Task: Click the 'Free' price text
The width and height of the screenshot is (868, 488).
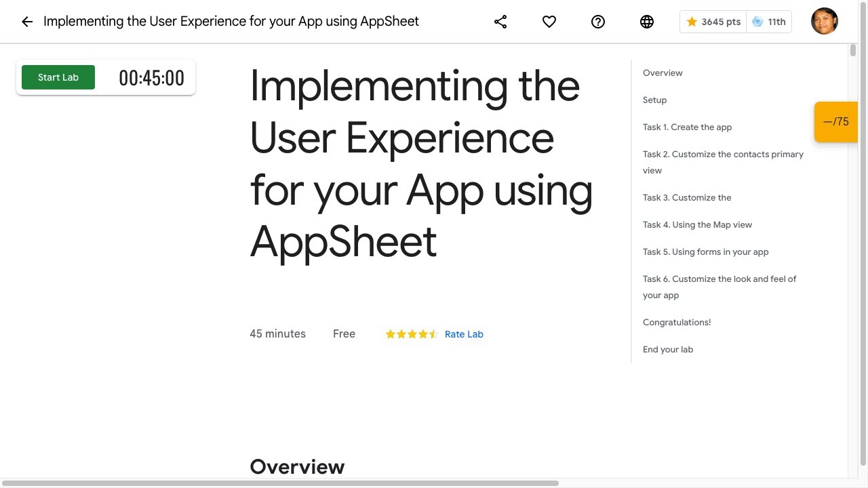Action: click(344, 333)
